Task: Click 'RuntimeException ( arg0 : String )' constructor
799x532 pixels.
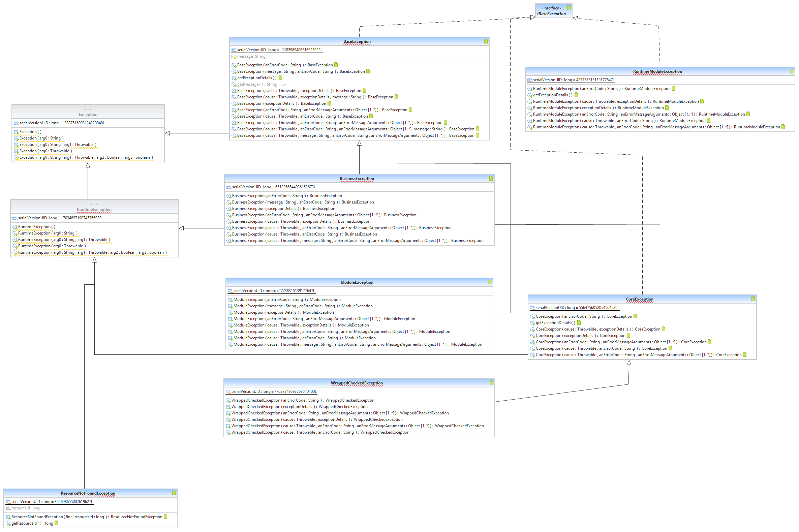Action: pyautogui.click(x=48, y=233)
